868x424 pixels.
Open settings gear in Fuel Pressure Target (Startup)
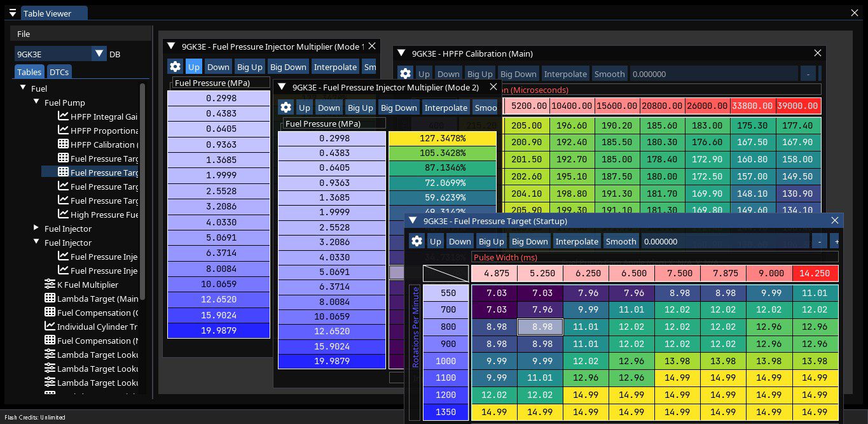[x=417, y=241]
